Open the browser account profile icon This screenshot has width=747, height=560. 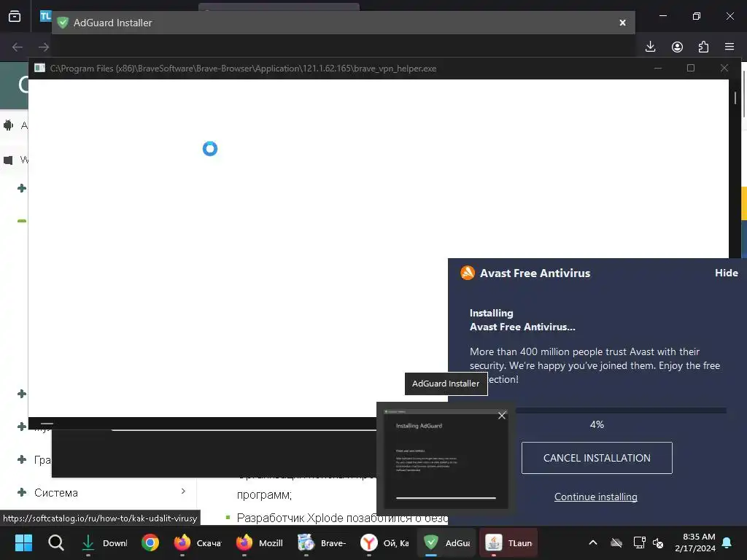(677, 47)
